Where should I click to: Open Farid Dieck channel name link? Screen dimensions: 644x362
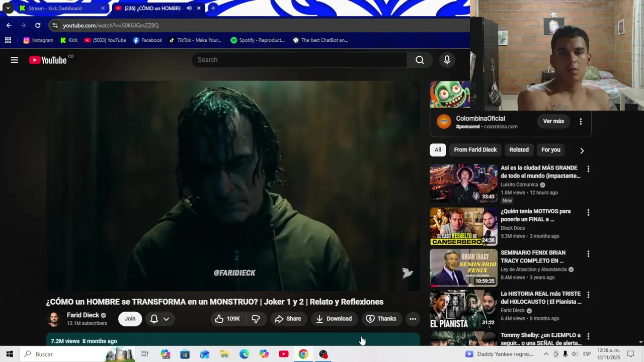(83, 315)
